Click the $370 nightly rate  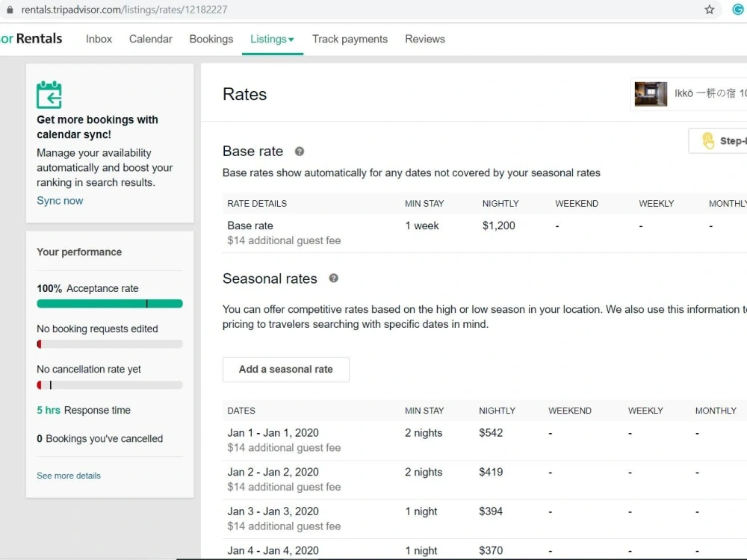coord(491,550)
